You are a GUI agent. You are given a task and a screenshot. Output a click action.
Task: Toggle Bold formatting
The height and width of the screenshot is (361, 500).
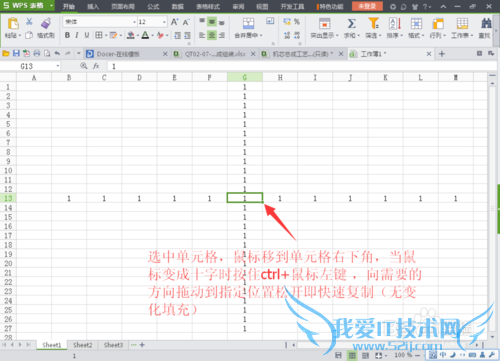(67, 35)
